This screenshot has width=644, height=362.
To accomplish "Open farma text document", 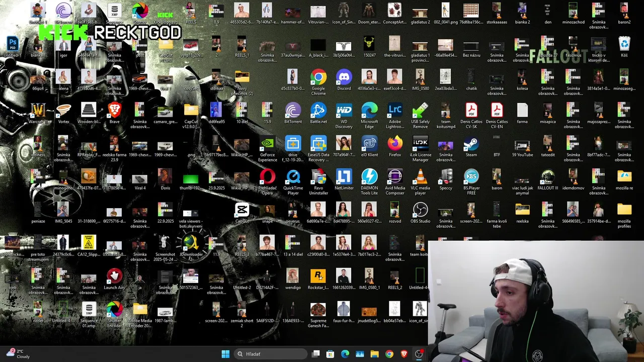I will [x=522, y=114].
